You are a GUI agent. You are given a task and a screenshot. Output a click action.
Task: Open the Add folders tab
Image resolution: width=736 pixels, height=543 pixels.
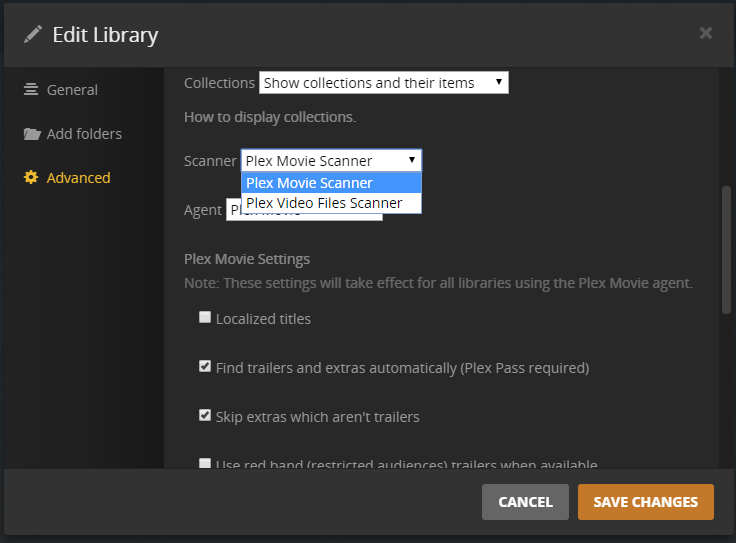click(x=84, y=134)
